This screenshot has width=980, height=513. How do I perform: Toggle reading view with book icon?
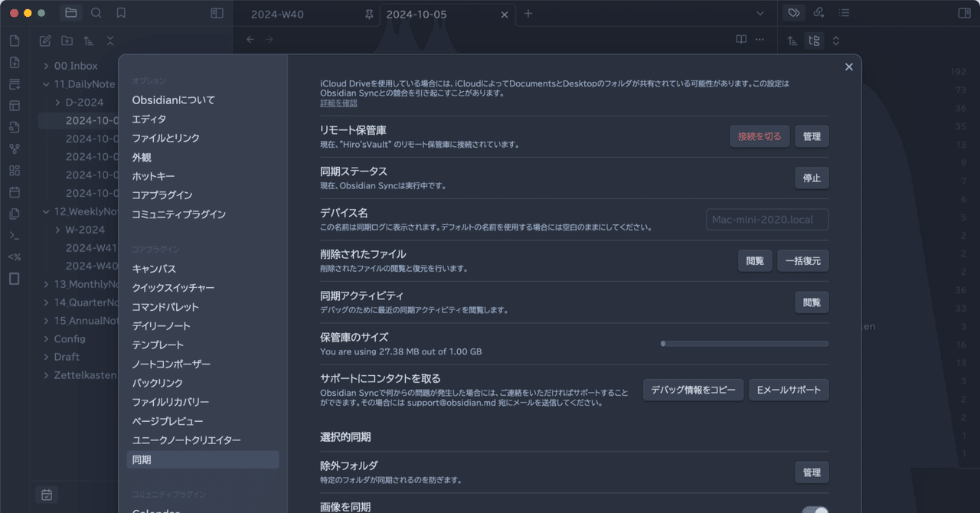[740, 38]
